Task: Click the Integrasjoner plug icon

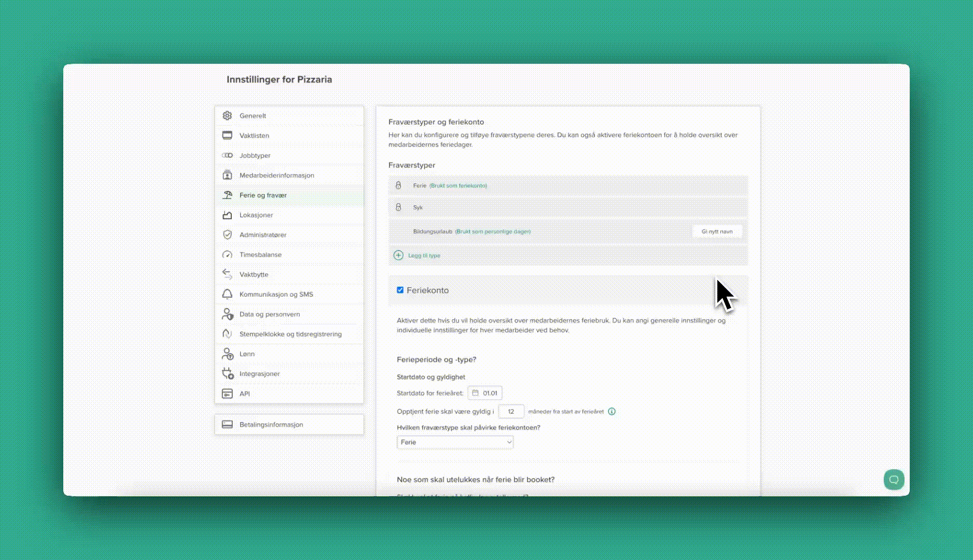Action: [x=227, y=373]
